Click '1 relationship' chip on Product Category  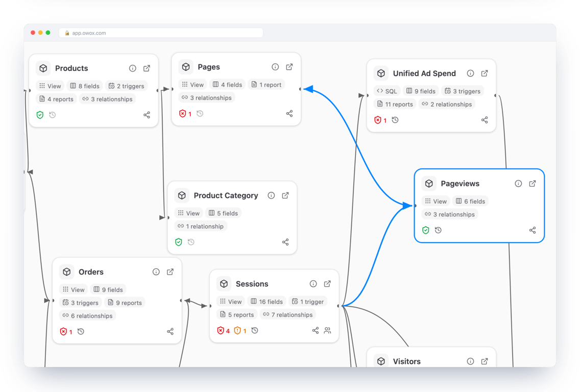[201, 226]
